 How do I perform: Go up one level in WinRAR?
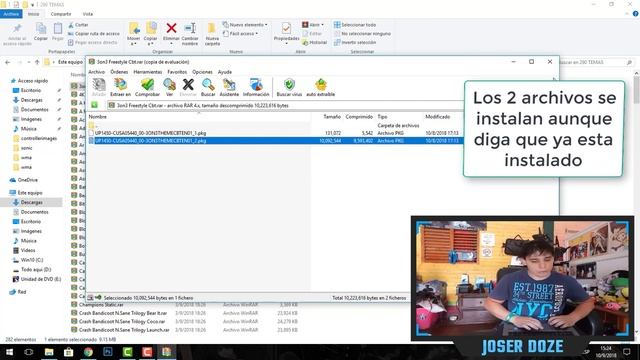pyautogui.click(x=94, y=105)
